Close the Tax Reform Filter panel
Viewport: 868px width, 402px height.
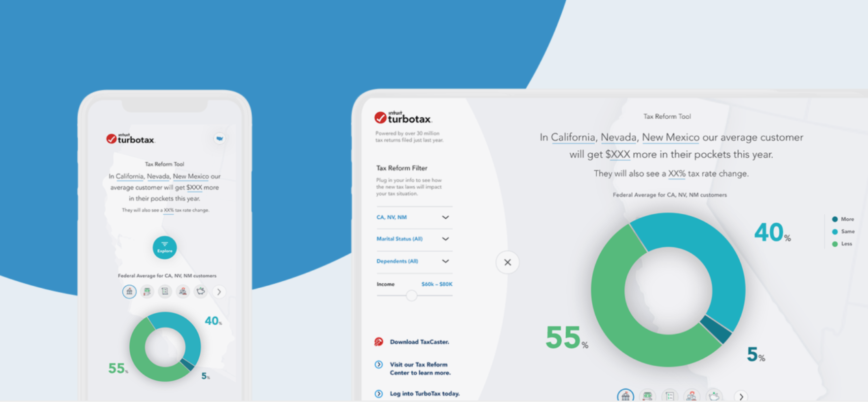click(507, 263)
